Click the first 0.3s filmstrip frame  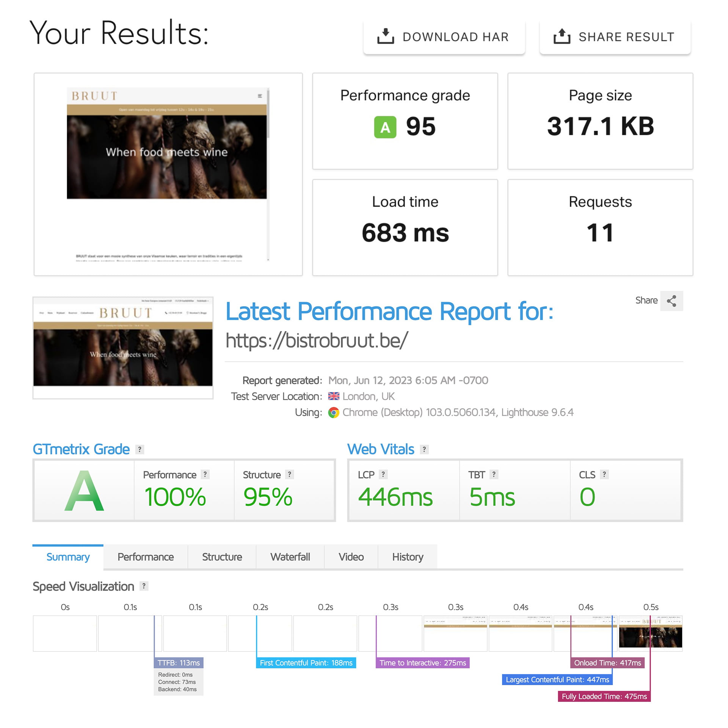pyautogui.click(x=391, y=633)
